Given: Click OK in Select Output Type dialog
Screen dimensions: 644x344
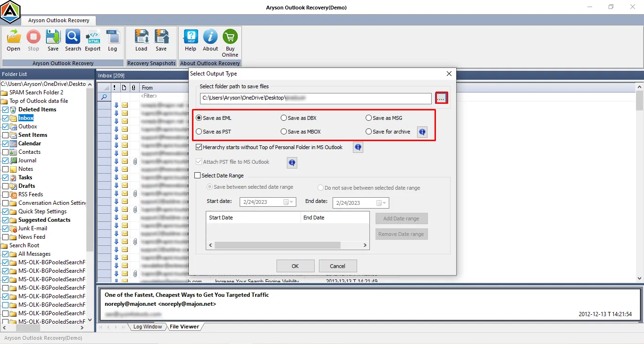Looking at the screenshot, I should [295, 266].
